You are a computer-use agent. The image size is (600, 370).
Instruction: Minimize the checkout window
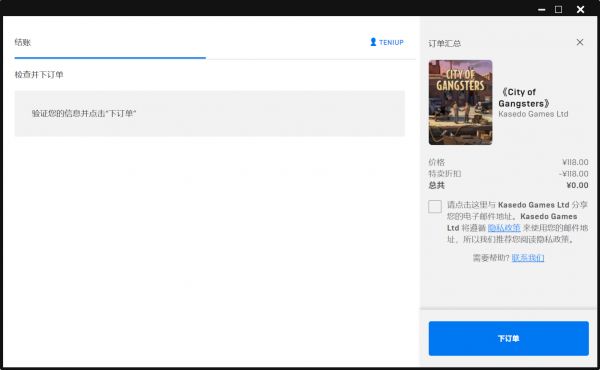541,10
